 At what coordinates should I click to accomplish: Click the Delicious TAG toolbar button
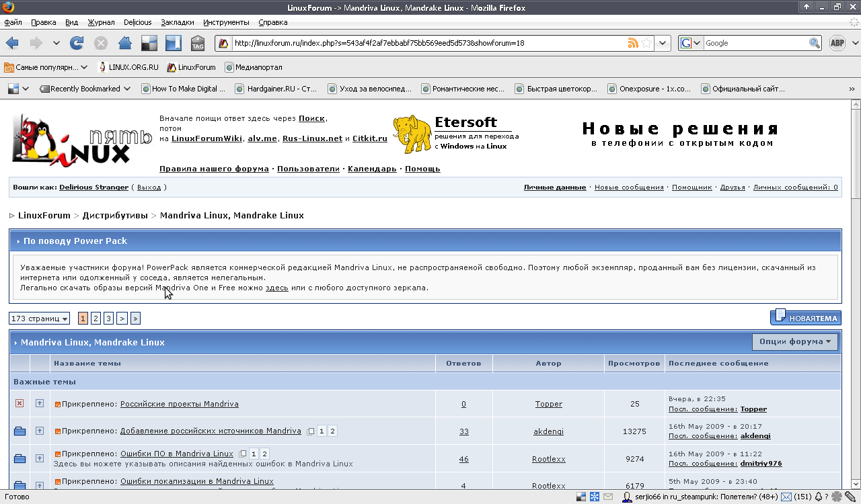click(198, 43)
